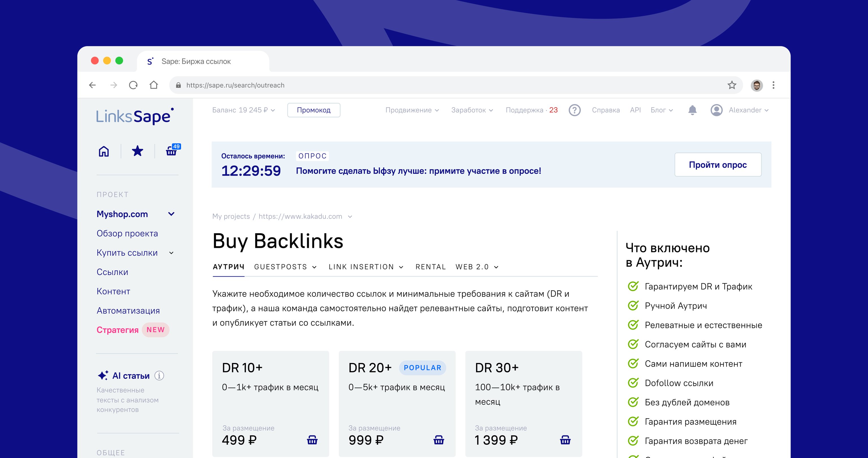Open the Стратегия NEW sidebar link

click(x=118, y=330)
